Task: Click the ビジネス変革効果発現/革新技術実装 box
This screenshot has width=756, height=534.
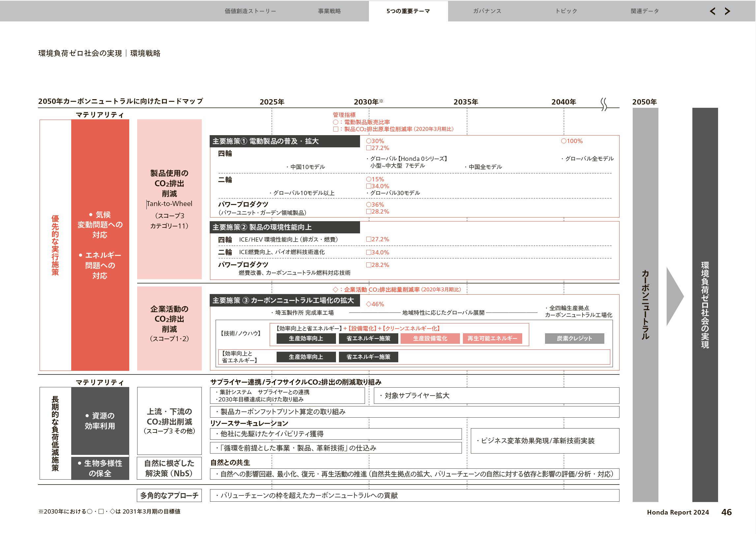Action: [x=545, y=441]
